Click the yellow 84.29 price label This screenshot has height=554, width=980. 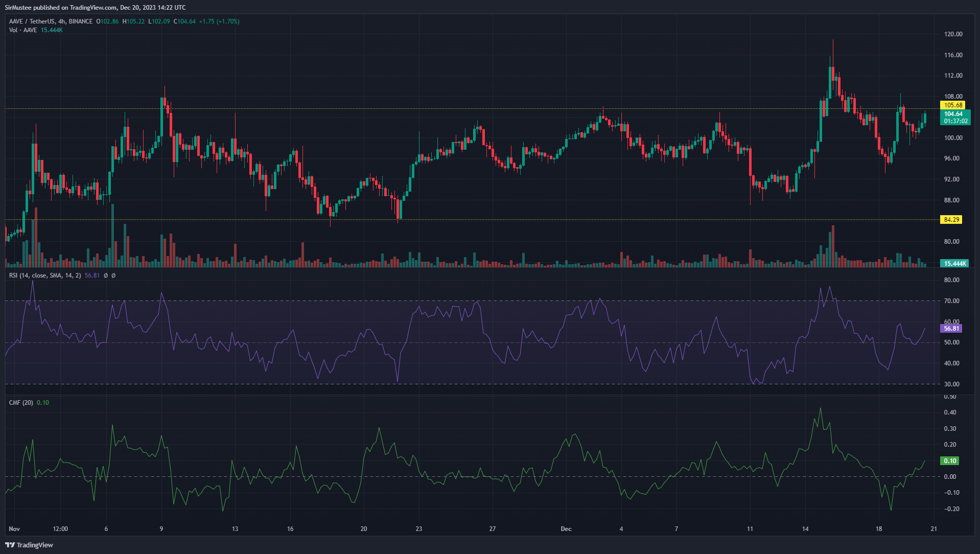coord(951,220)
